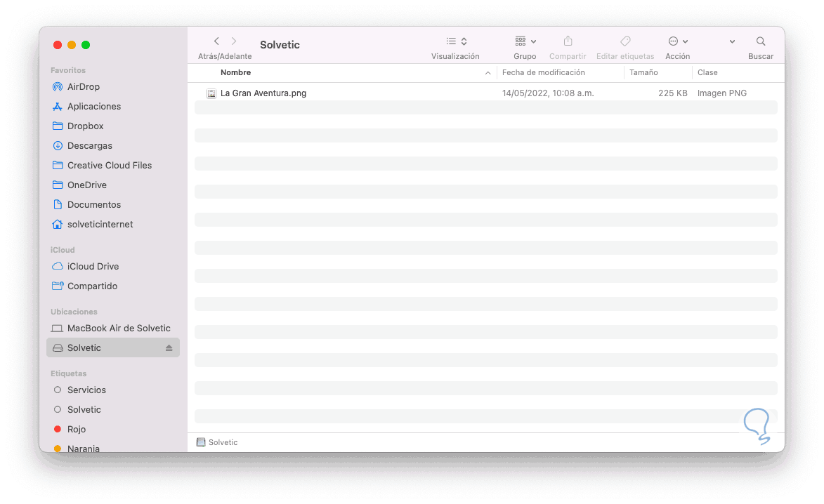This screenshot has width=824, height=504.
Task: Minimize the window with yellow button
Action: 72,45
